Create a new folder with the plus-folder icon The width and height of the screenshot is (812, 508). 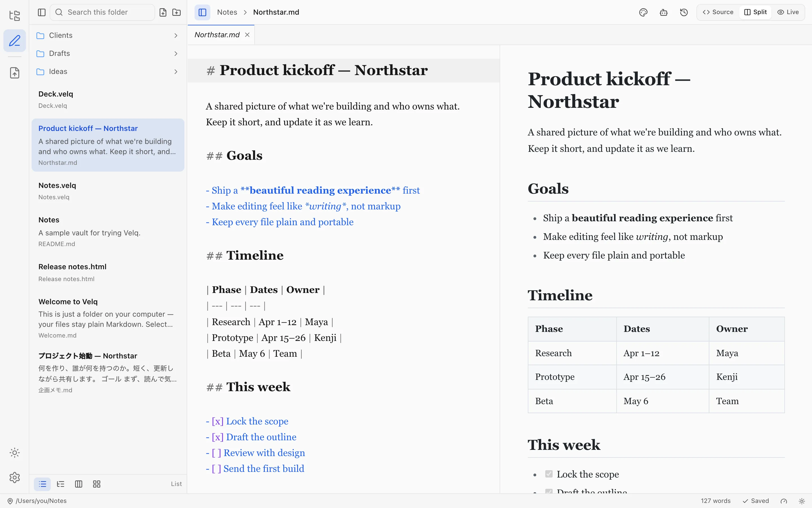tap(176, 12)
